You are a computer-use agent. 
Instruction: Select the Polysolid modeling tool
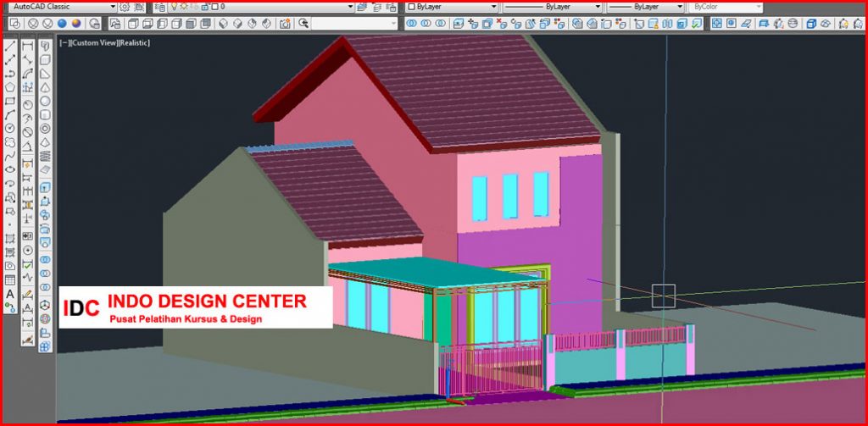(x=46, y=47)
